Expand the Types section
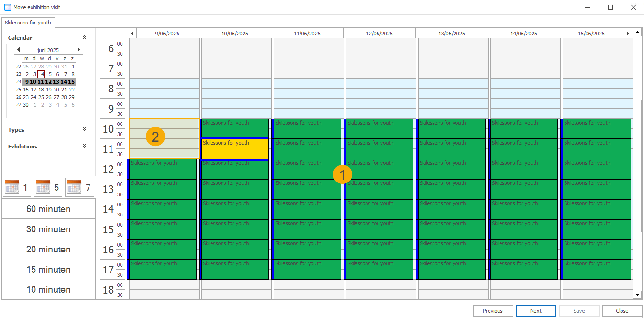Image resolution: width=644 pixels, height=319 pixels. (x=84, y=130)
